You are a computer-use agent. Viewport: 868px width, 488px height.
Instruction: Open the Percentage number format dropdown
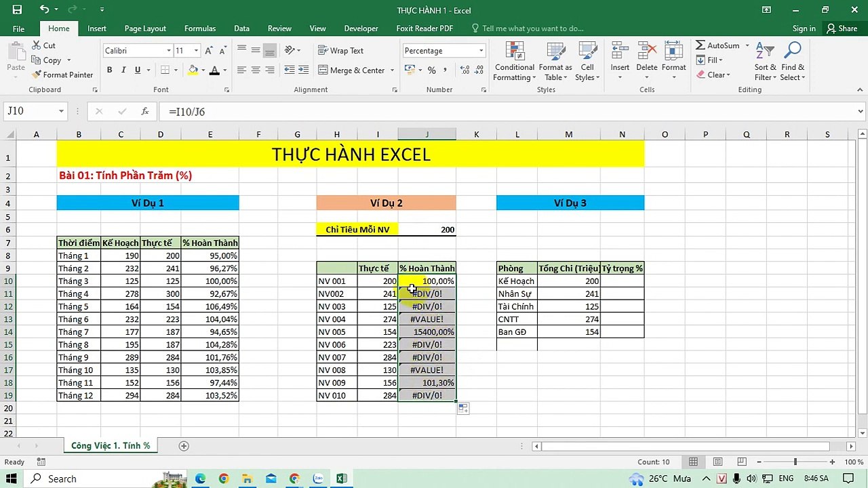481,51
